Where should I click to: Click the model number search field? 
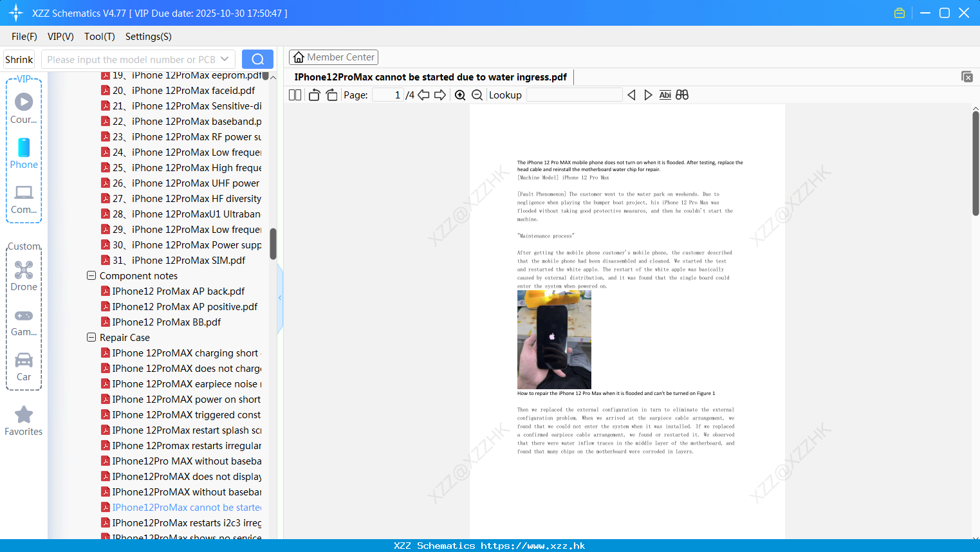pos(131,59)
